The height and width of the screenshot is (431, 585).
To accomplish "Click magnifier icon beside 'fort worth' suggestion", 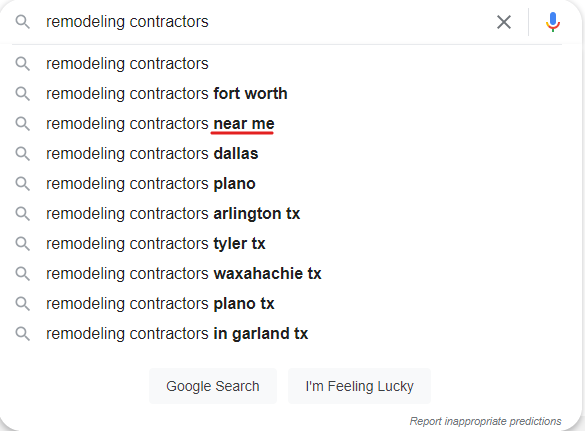I will [x=22, y=94].
